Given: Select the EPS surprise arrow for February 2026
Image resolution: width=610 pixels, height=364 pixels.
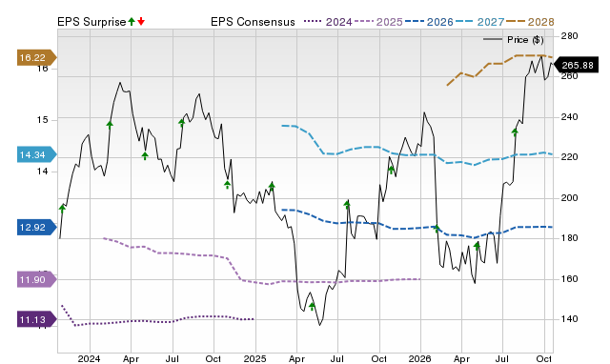Looking at the screenshot, I should point(437,229).
